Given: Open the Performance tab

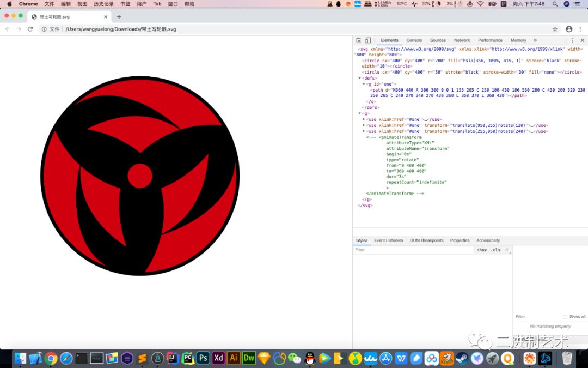Looking at the screenshot, I should [490, 40].
